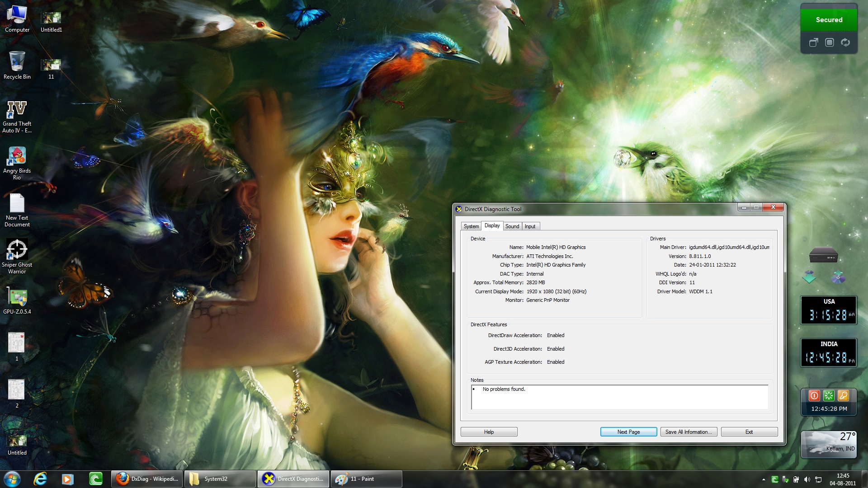Click the Show desktop strip
Image resolution: width=868 pixels, height=488 pixels.
tap(864, 479)
